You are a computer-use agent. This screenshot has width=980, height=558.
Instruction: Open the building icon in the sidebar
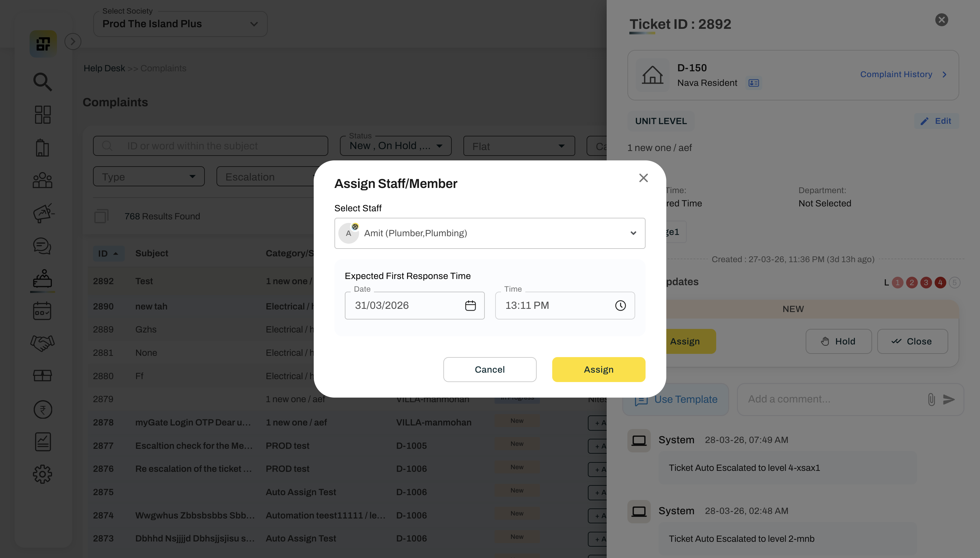click(42, 147)
